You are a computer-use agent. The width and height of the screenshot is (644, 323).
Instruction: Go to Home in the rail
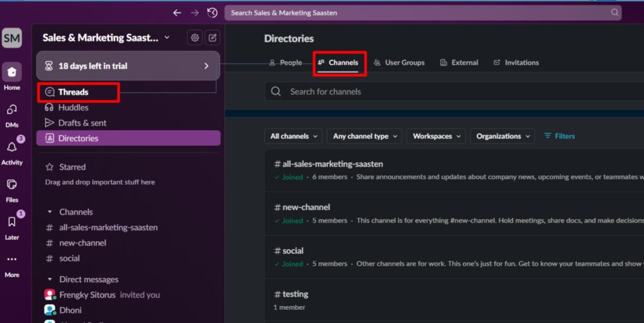(x=12, y=77)
